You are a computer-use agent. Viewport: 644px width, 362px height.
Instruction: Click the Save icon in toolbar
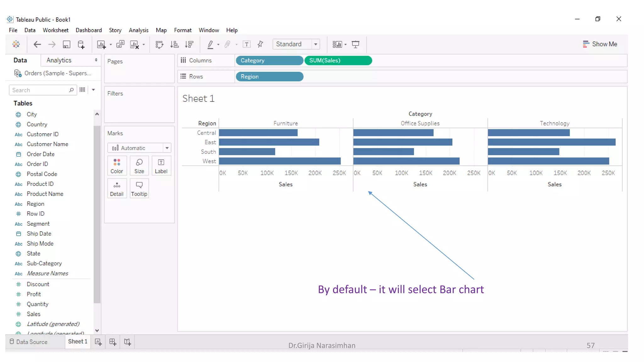[66, 44]
